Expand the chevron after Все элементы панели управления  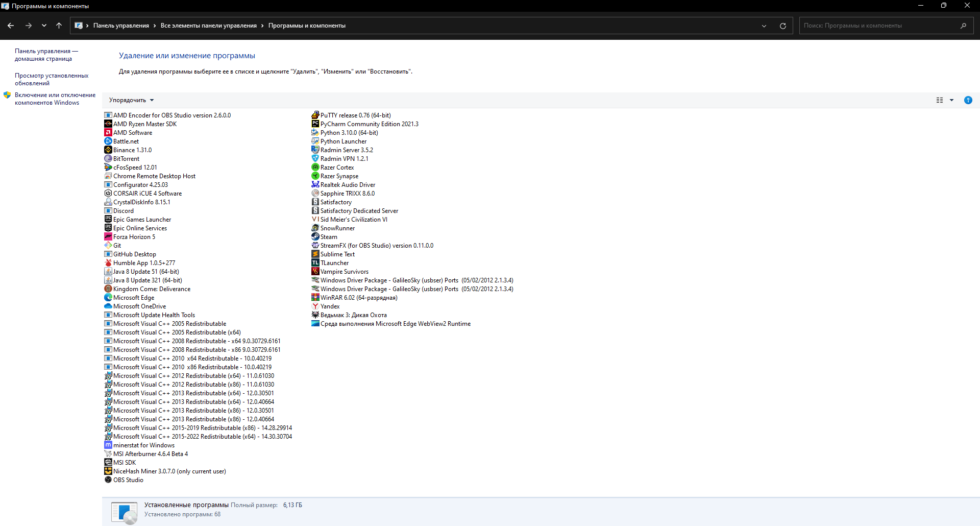coord(262,26)
